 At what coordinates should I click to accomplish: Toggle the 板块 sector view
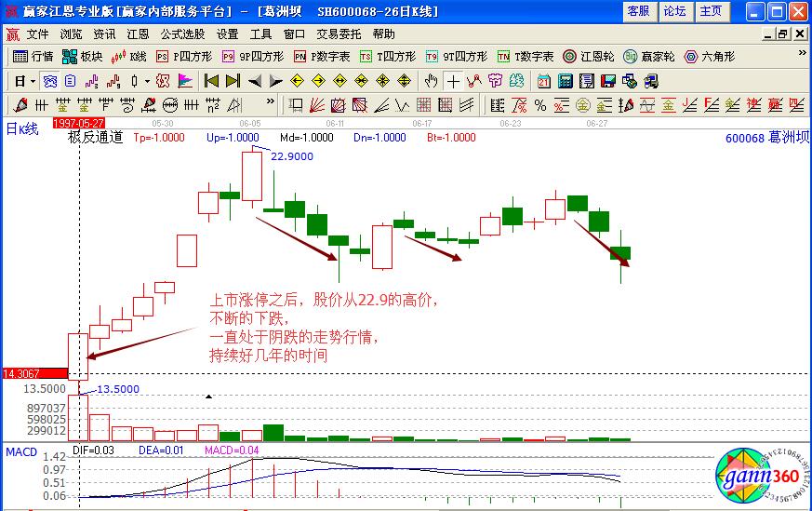point(82,56)
